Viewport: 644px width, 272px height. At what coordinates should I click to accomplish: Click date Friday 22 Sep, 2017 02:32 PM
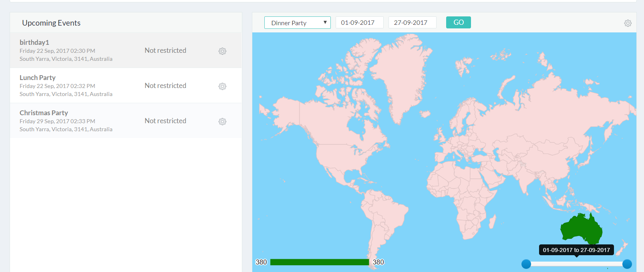(x=57, y=86)
